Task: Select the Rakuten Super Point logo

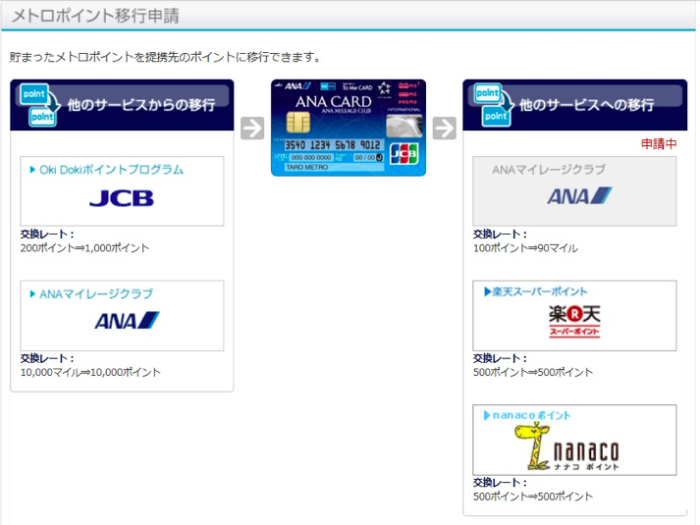Action: (x=574, y=320)
